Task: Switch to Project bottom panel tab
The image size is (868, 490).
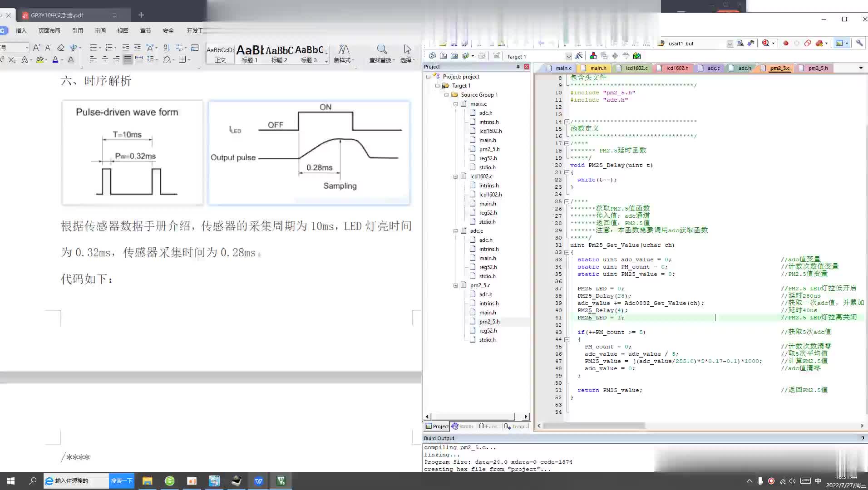Action: coord(437,426)
